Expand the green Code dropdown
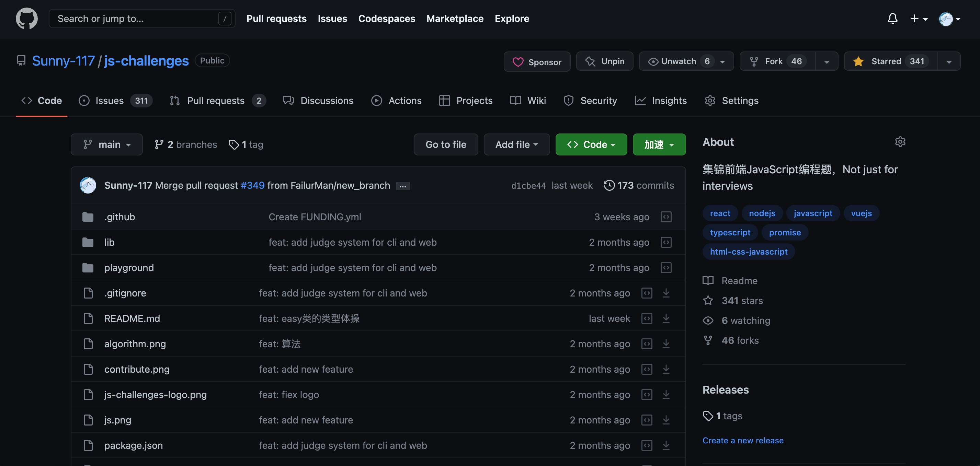 pos(591,144)
